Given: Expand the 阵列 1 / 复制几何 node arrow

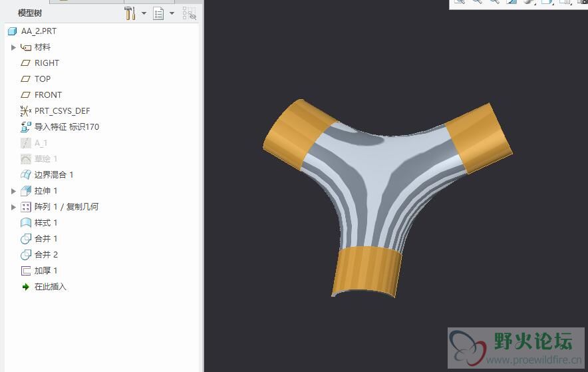Looking at the screenshot, I should pos(13,207).
